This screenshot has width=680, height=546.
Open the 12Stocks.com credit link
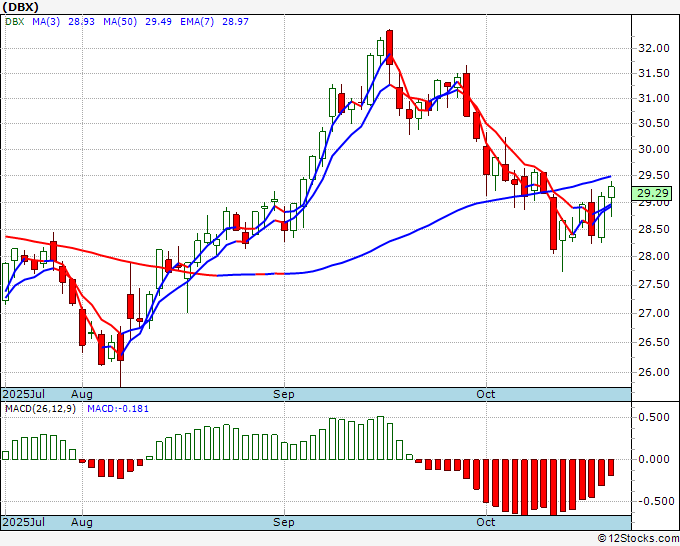(638, 539)
